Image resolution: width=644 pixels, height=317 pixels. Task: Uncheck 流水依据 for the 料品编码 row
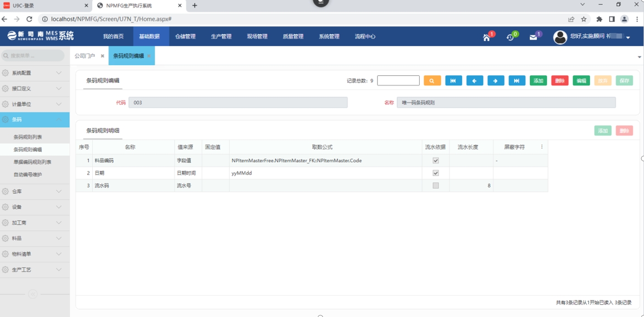[x=436, y=161]
